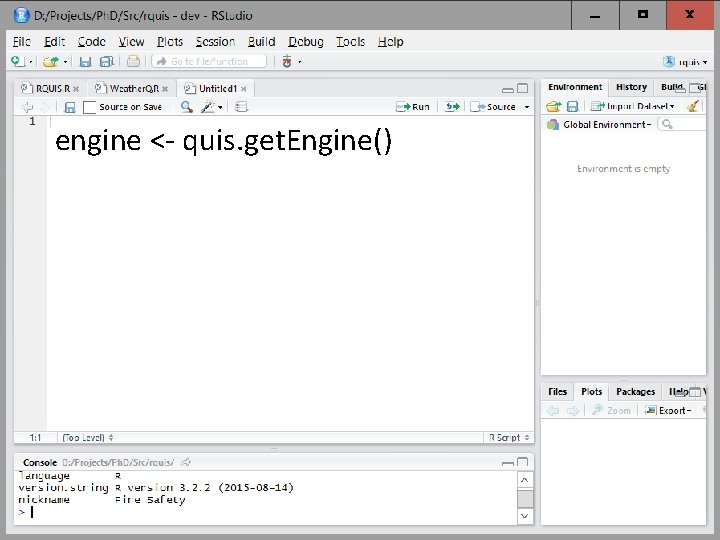The width and height of the screenshot is (720, 540).
Task: Open the Debug menu
Action: [306, 42]
